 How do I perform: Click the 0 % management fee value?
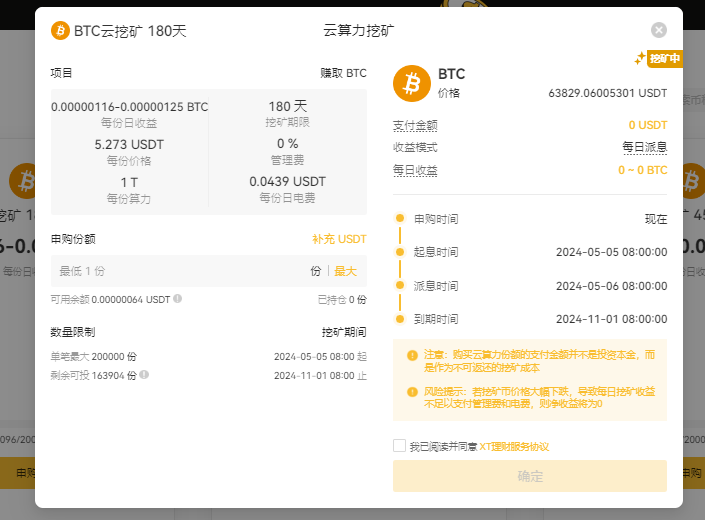[288, 143]
